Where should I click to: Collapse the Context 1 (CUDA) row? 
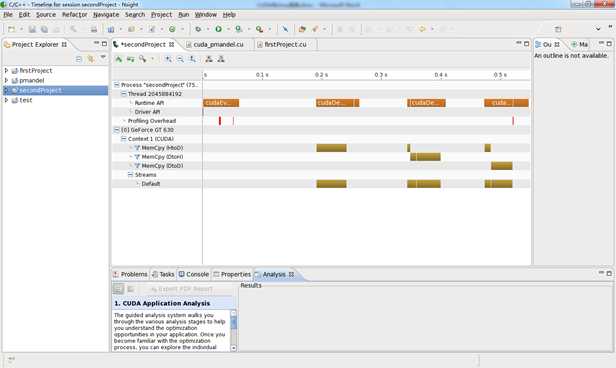[x=123, y=139]
